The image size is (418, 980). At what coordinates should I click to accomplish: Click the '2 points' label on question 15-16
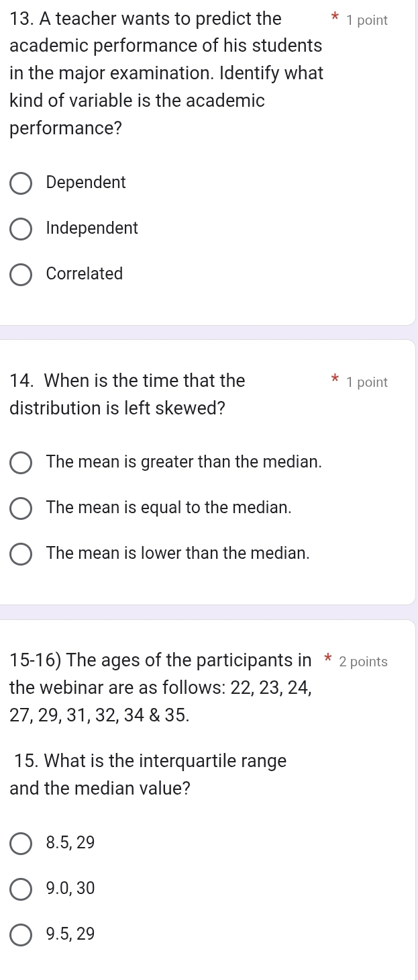(x=364, y=662)
